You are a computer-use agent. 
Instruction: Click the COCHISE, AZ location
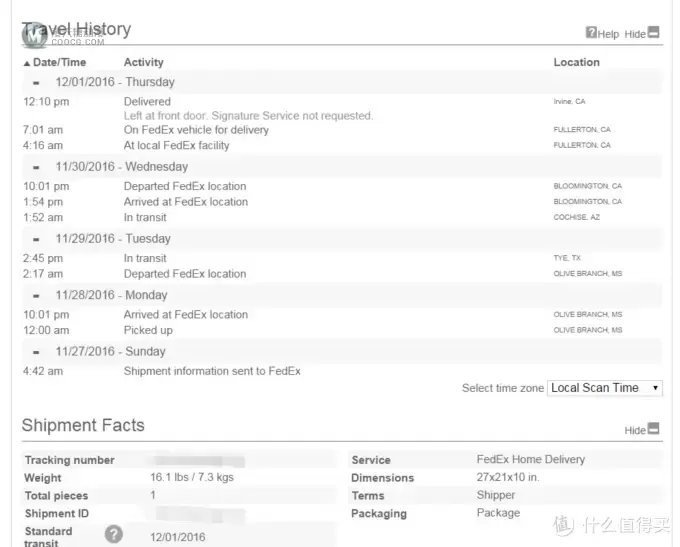pyautogui.click(x=576, y=217)
